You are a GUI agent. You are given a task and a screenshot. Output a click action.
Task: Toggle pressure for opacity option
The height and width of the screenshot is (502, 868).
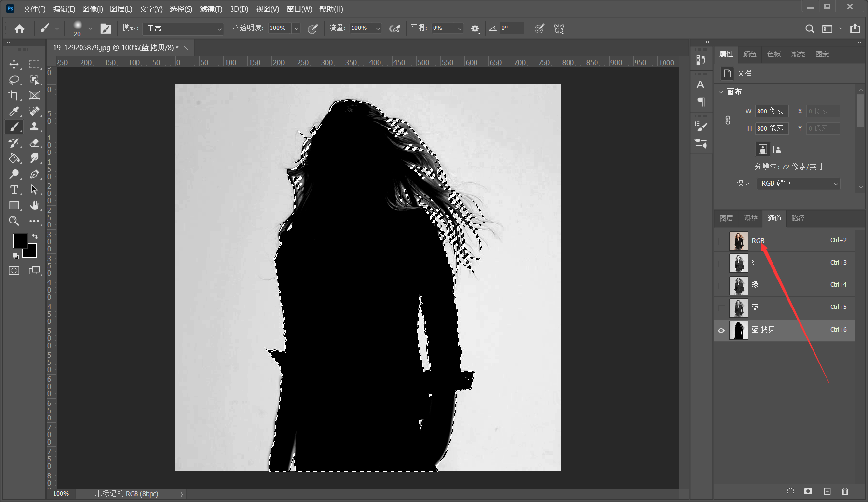pos(312,28)
